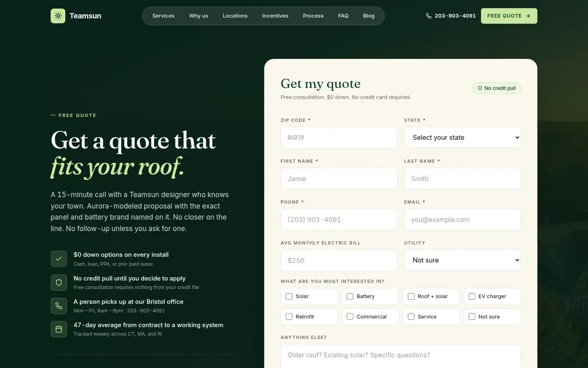
Task: Open Locations from the nav bar
Action: (235, 16)
